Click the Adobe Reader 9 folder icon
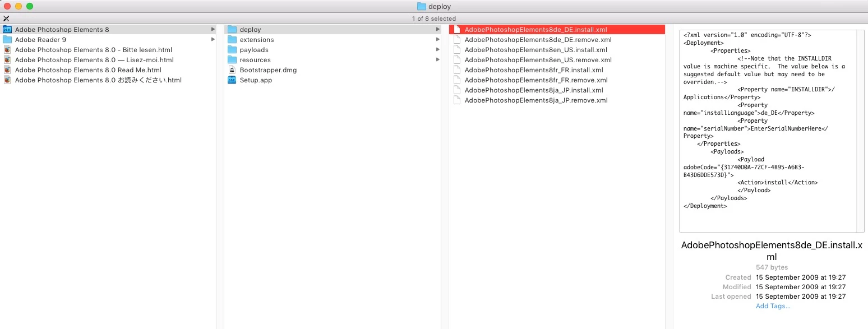This screenshot has width=868, height=329. coord(7,40)
